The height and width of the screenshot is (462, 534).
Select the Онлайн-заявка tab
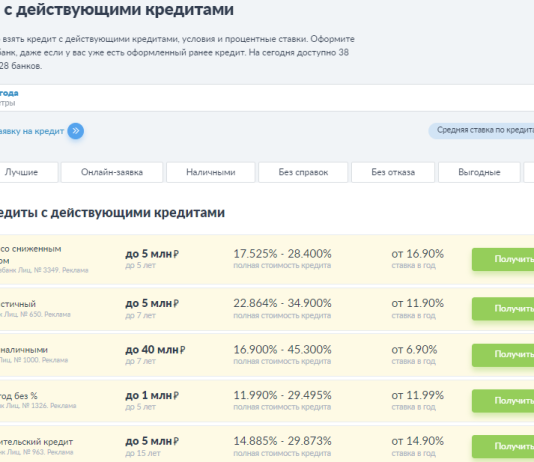click(112, 172)
